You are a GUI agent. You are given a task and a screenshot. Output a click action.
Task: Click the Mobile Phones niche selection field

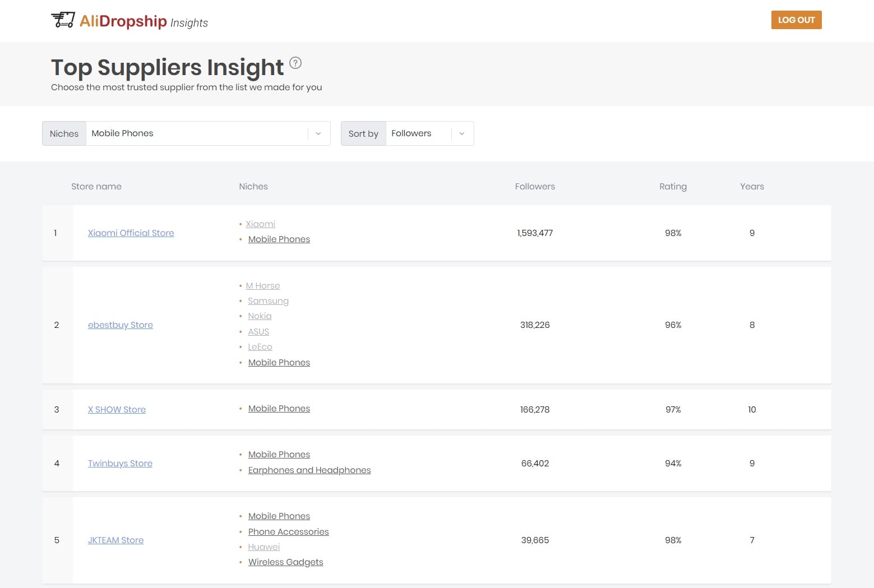[196, 133]
